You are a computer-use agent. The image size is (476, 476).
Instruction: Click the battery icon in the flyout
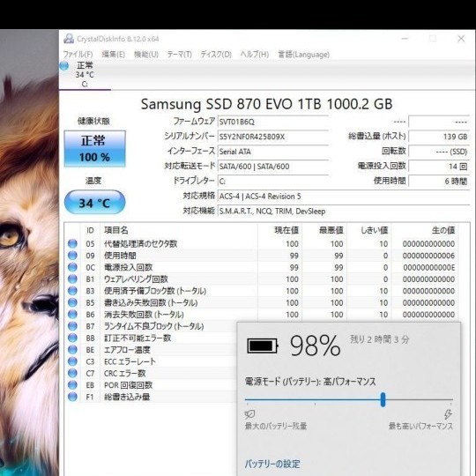click(263, 346)
